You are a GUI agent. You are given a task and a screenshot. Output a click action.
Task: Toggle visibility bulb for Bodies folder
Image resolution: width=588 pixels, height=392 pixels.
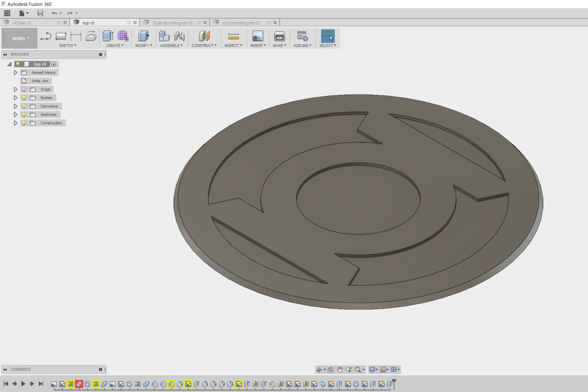coord(24,98)
